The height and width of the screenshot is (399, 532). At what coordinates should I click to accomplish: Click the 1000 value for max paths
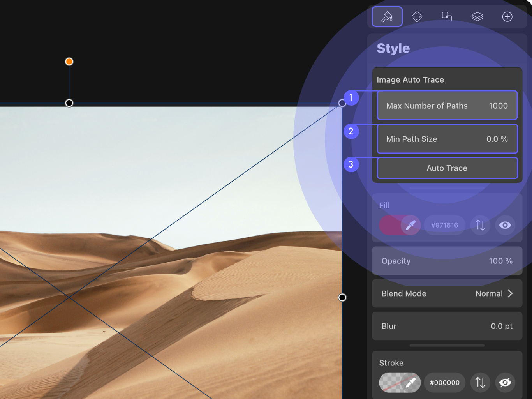[x=498, y=106]
